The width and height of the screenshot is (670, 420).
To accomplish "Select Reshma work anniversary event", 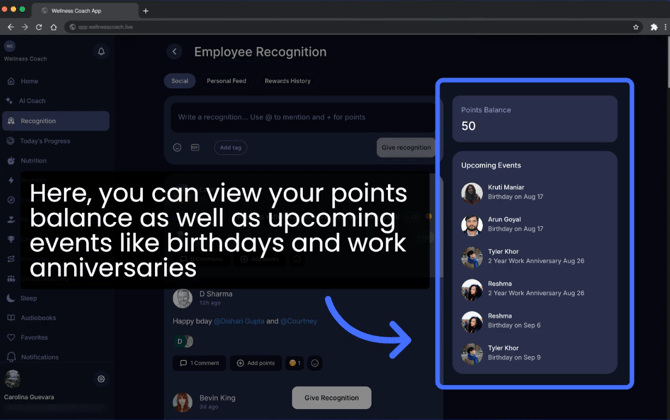I will click(535, 288).
